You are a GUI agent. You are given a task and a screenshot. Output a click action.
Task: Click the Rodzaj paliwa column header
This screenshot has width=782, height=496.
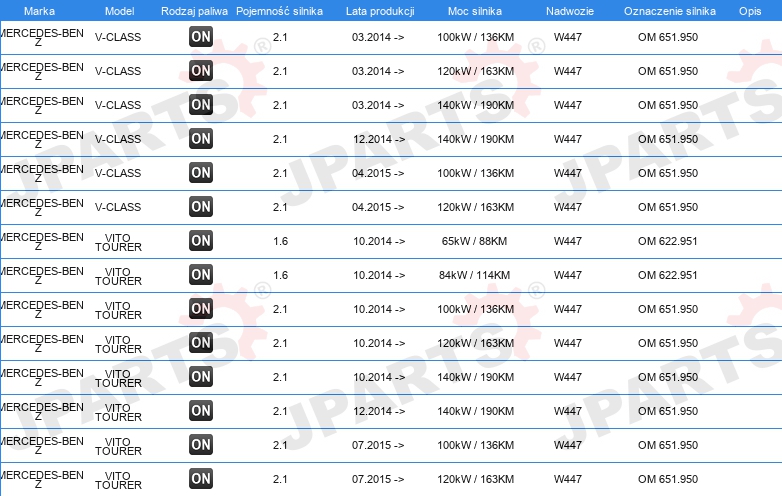tap(194, 11)
